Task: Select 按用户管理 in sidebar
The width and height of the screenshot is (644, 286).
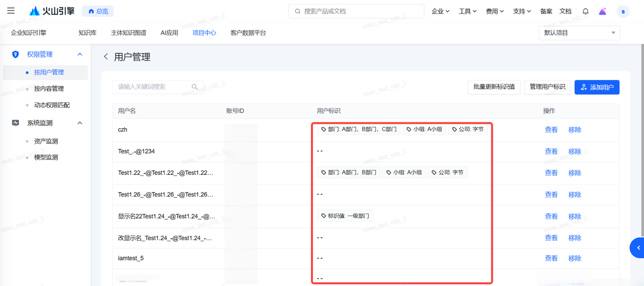Action: pyautogui.click(x=45, y=72)
